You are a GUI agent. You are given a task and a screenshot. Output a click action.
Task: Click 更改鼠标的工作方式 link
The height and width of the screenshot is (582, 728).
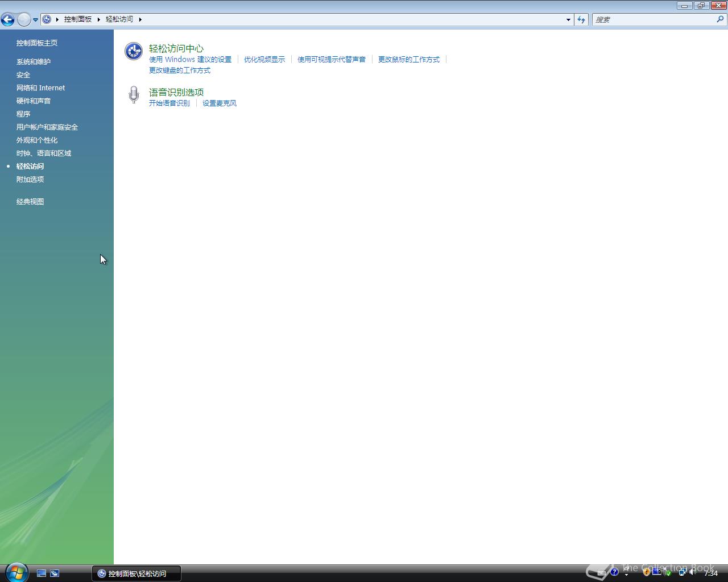(x=409, y=60)
